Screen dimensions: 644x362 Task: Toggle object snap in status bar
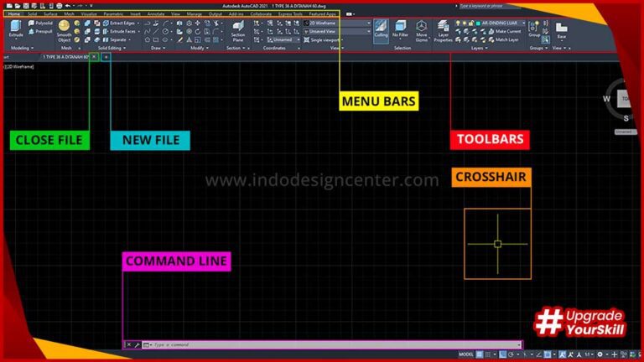coord(547,354)
